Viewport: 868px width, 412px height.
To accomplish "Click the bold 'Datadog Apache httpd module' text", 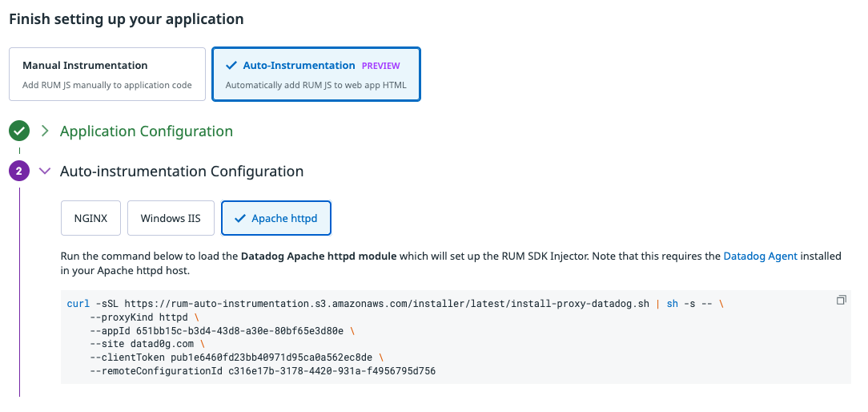I will [x=319, y=256].
